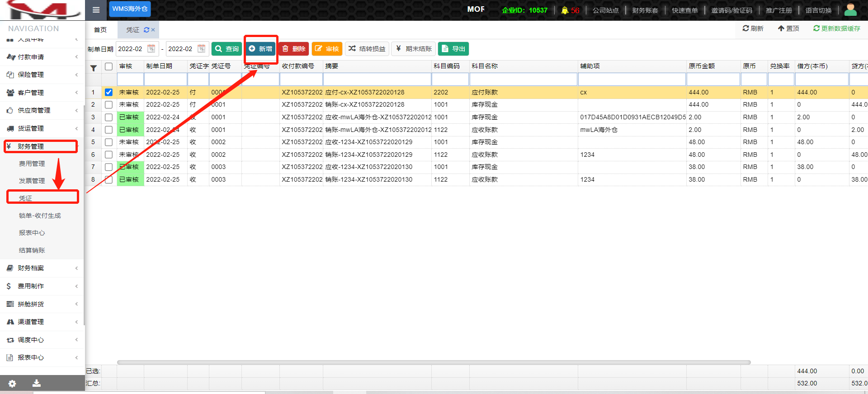
Task: Click the table filter funnel icon
Action: click(94, 68)
